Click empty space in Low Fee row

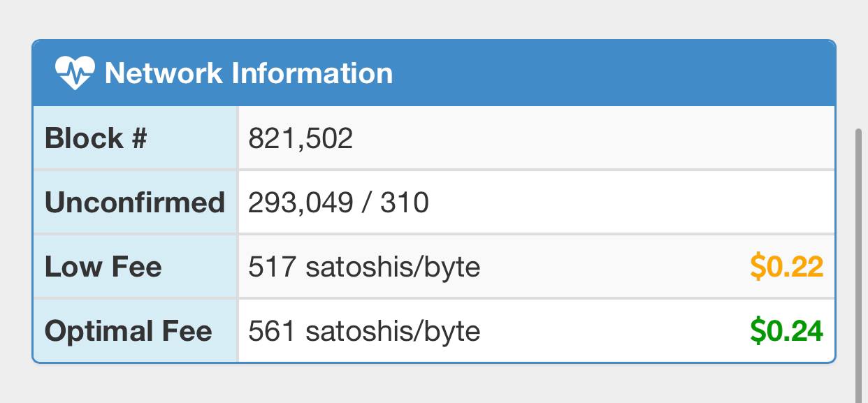coord(615,267)
